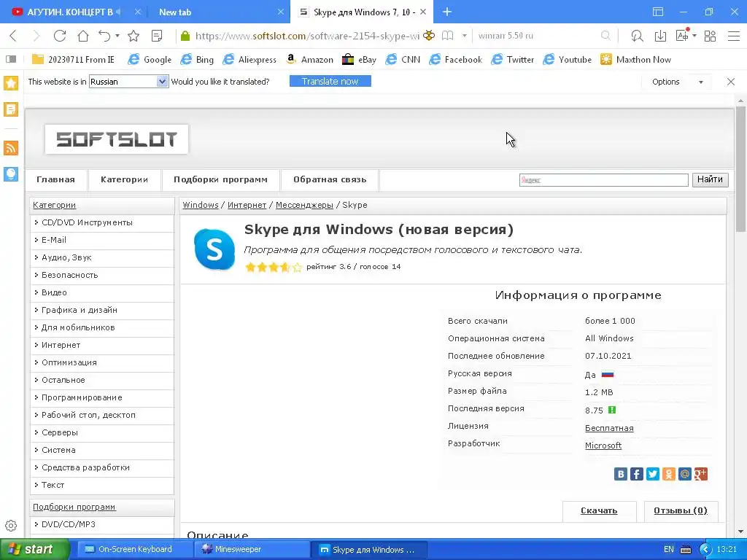The image size is (747, 560).
Task: Open the home page via house icon
Action: 83,36
